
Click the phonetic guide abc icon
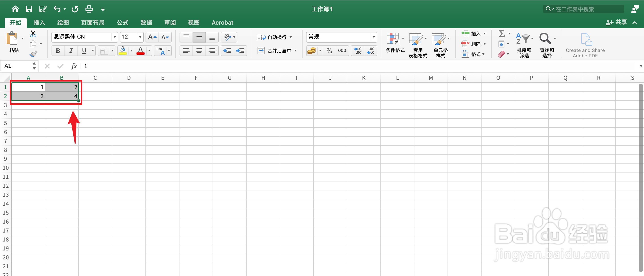coord(160,51)
